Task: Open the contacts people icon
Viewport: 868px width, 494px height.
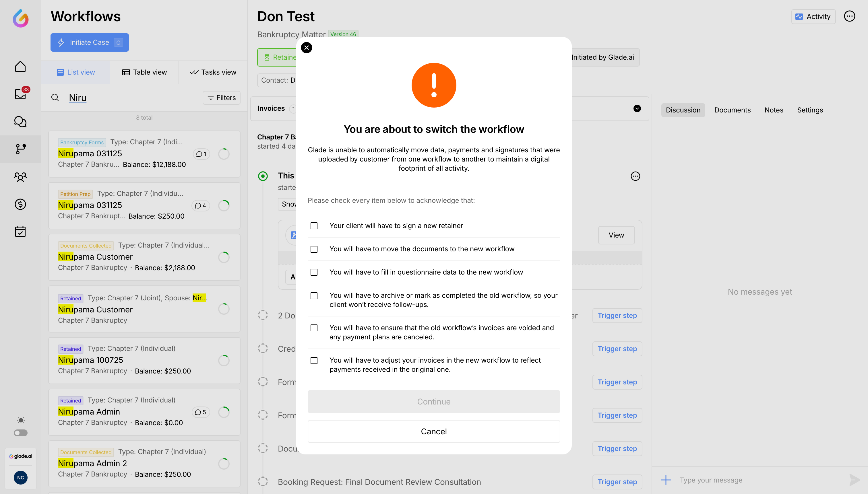Action: pos(20,177)
